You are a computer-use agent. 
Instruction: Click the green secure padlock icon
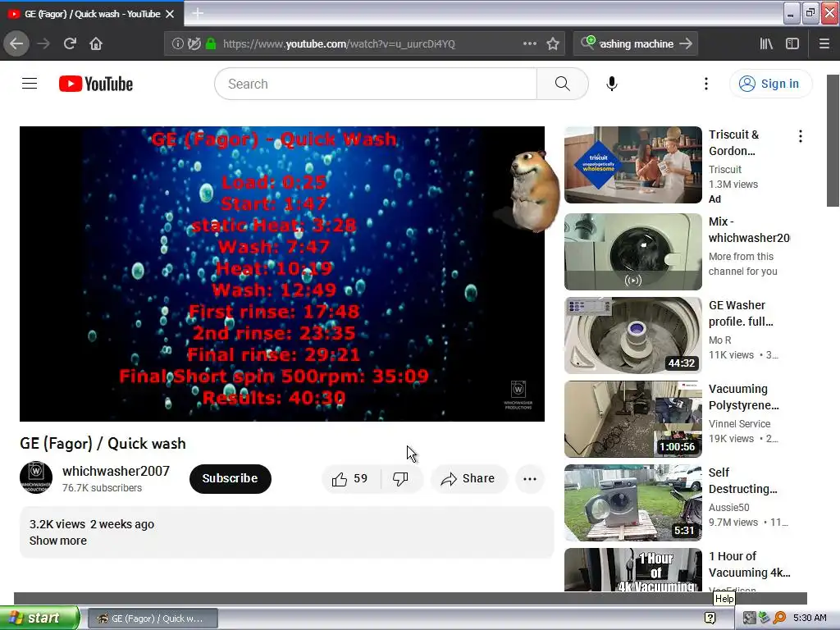click(211, 44)
